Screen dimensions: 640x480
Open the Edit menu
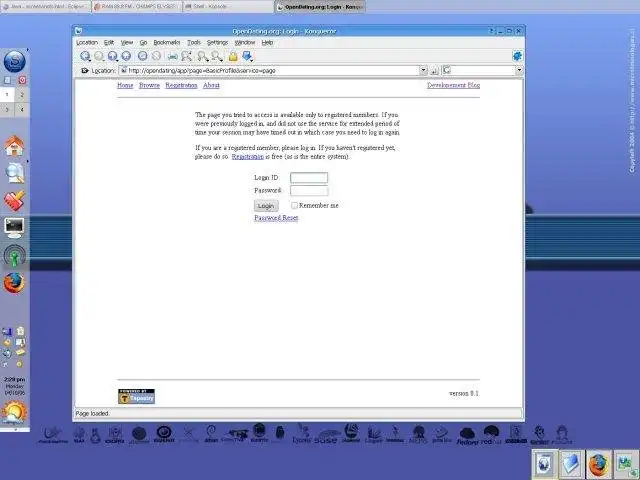tap(109, 42)
